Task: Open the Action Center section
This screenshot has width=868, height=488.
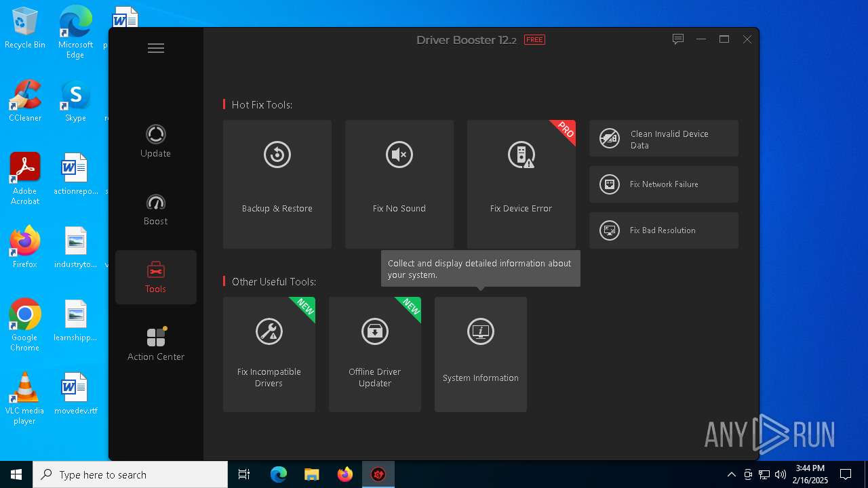Action: 155,344
